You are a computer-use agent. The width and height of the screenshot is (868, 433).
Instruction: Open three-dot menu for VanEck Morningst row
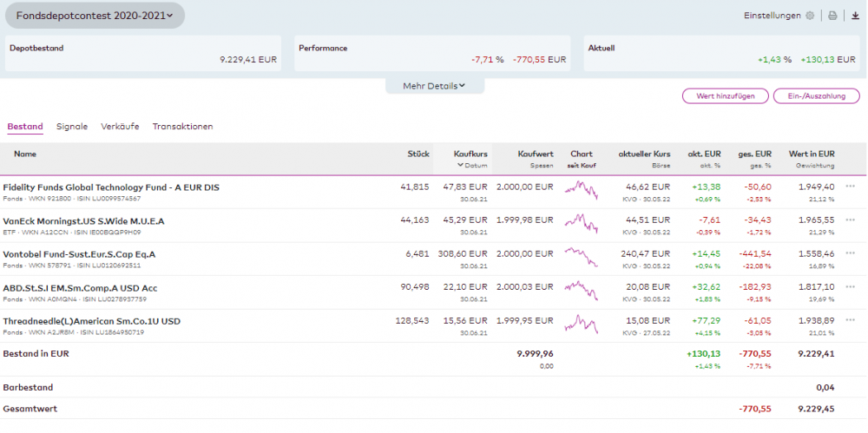pos(851,220)
